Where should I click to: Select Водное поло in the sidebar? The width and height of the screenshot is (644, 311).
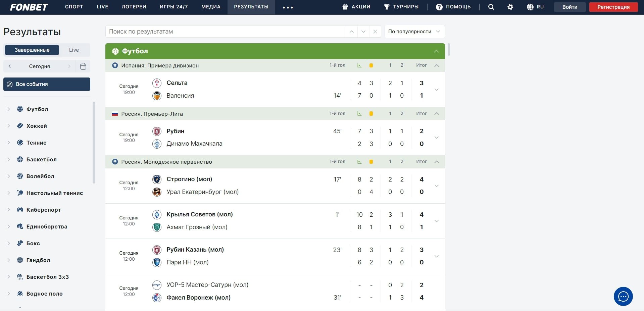(45, 294)
